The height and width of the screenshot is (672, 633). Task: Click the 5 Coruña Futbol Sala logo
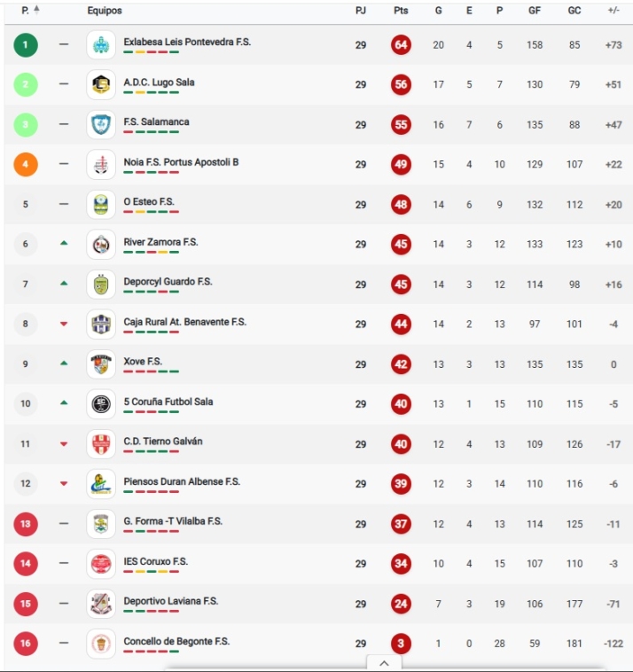pos(101,404)
